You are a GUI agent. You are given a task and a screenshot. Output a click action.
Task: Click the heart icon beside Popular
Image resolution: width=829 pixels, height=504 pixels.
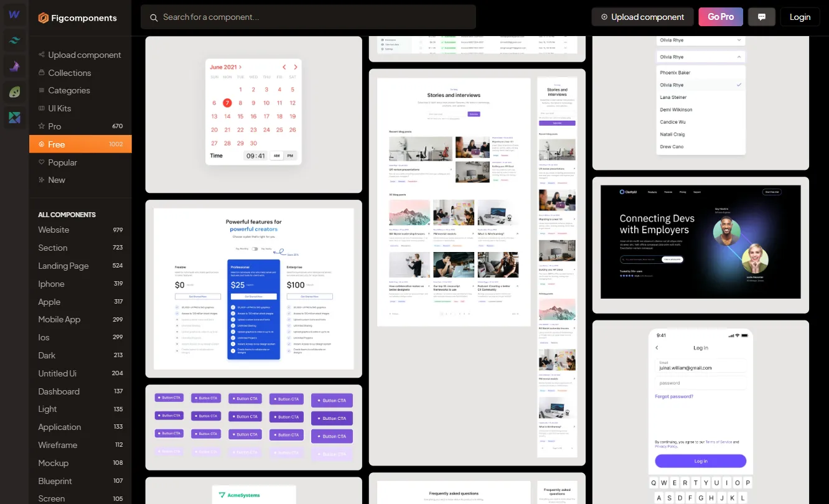tap(41, 162)
